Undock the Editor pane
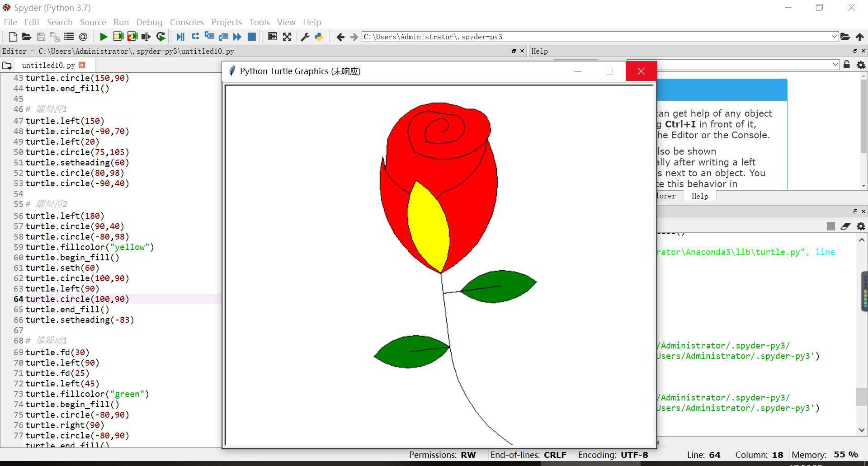 [x=514, y=51]
